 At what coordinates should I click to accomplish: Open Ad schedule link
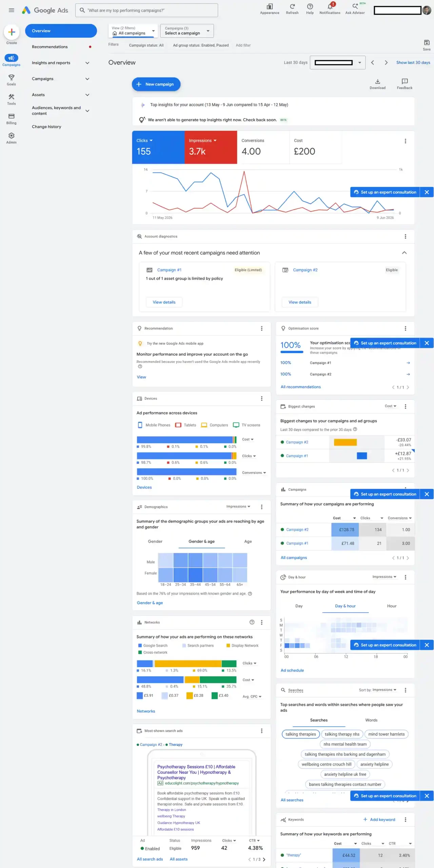(x=292, y=670)
